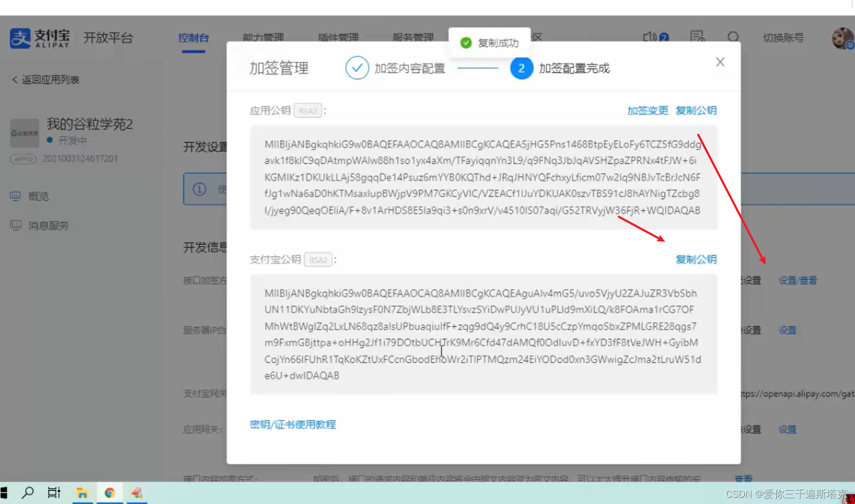Open 插件管理 menu

[x=338, y=38]
